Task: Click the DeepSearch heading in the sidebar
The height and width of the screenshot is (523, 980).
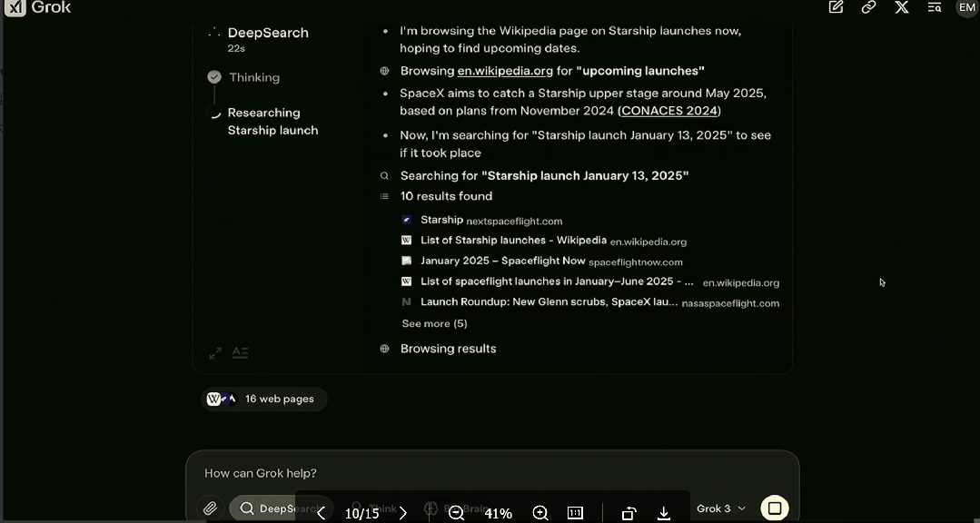Action: click(268, 33)
